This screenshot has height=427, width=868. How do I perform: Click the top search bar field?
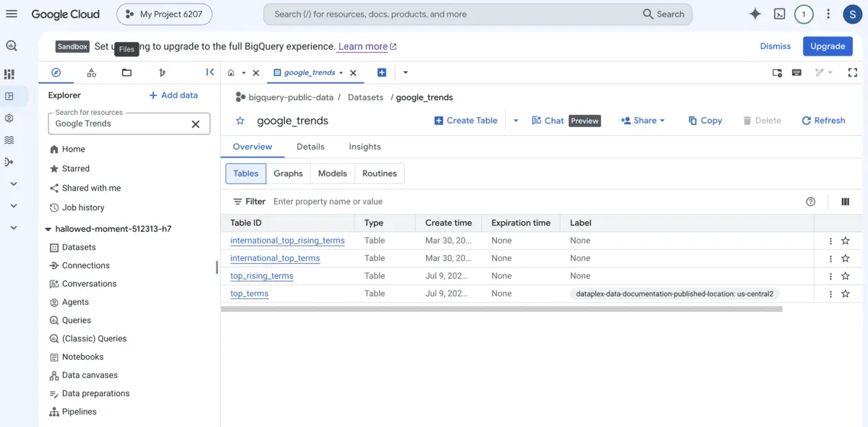pos(477,14)
